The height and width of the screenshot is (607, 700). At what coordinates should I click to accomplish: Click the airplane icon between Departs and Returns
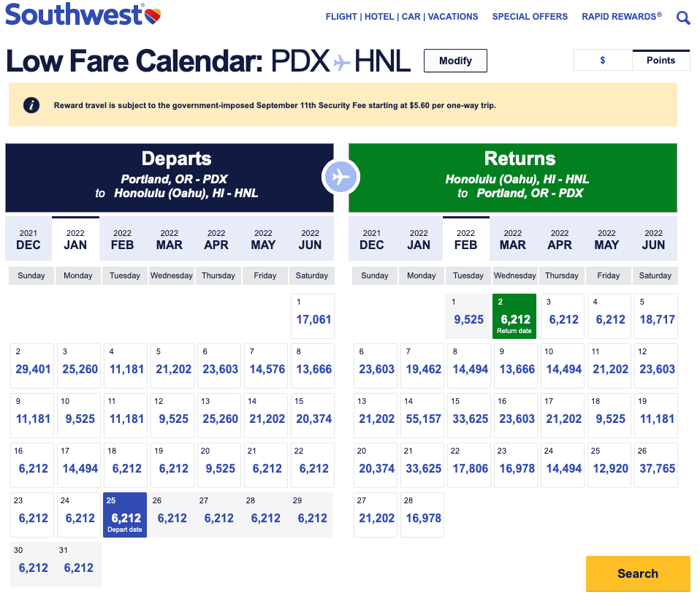tap(341, 177)
